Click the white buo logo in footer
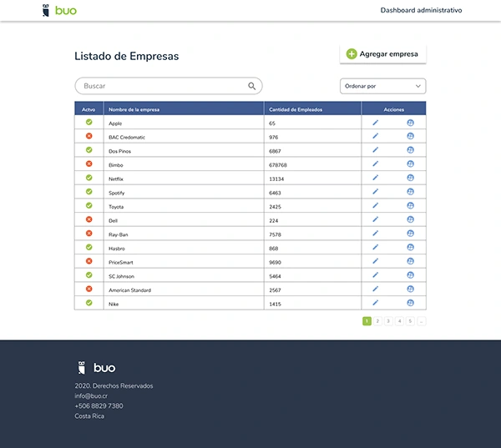The height and width of the screenshot is (448, 501). pos(97,368)
